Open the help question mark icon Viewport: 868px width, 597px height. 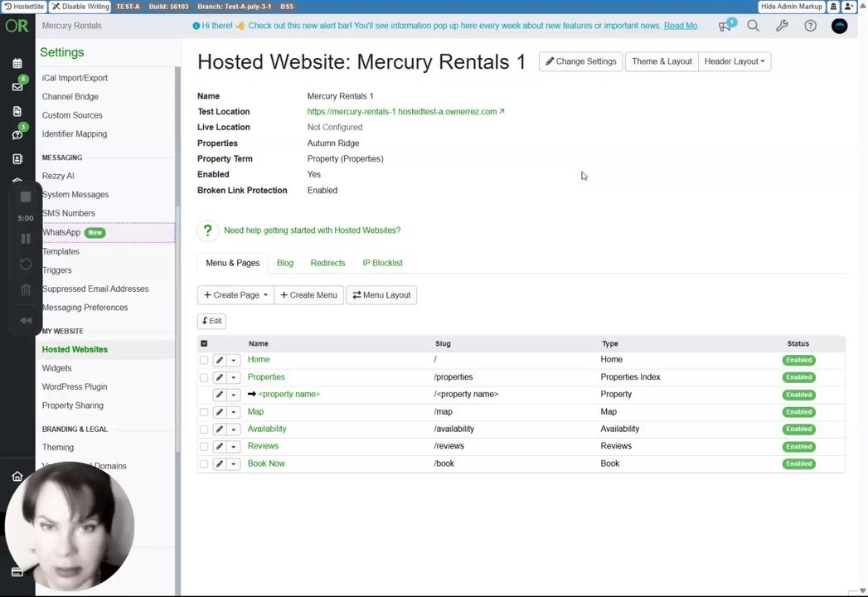coord(811,26)
